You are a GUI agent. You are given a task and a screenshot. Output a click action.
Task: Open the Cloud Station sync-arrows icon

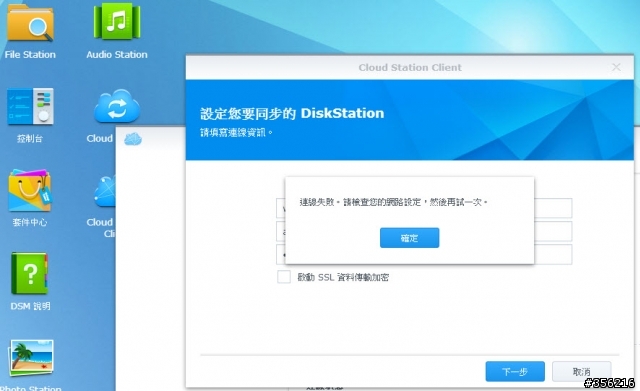pos(117,106)
